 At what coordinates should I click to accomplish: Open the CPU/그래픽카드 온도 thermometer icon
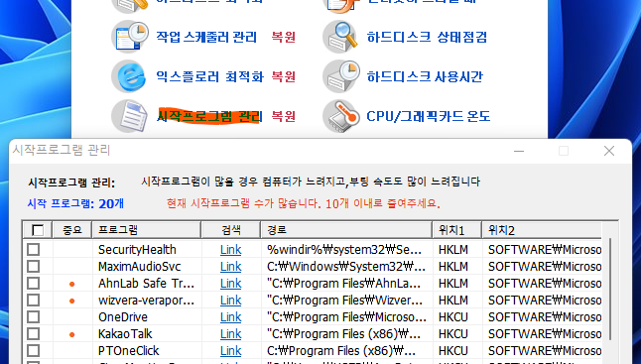point(341,116)
